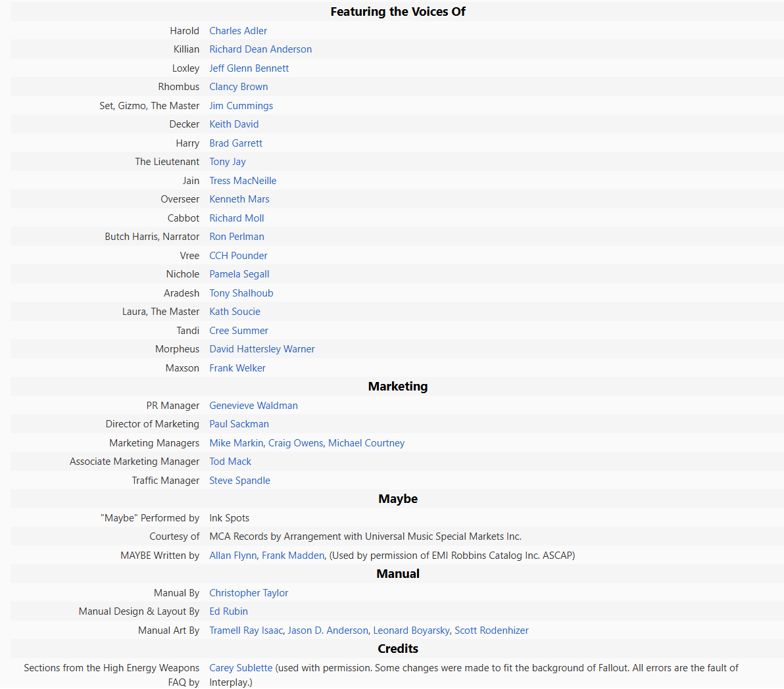The width and height of the screenshot is (784, 689).
Task: Open Tress MacNeille's profile
Action: coord(243,181)
